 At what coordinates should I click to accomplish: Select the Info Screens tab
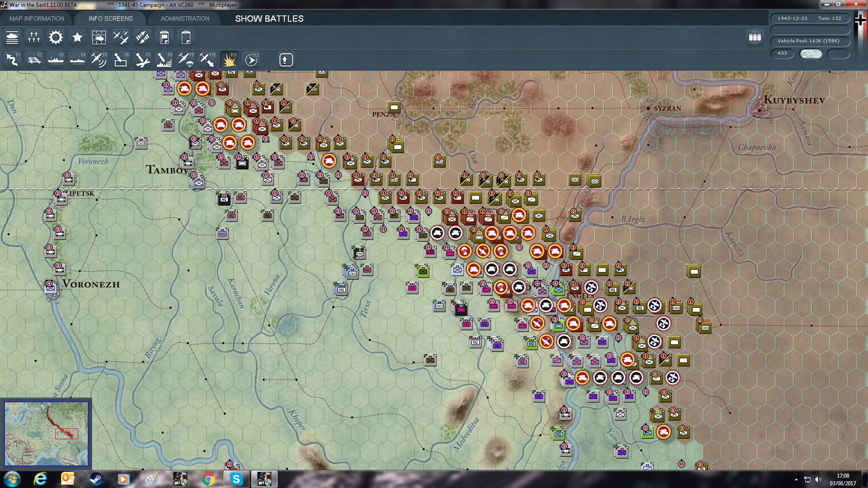pyautogui.click(x=111, y=19)
